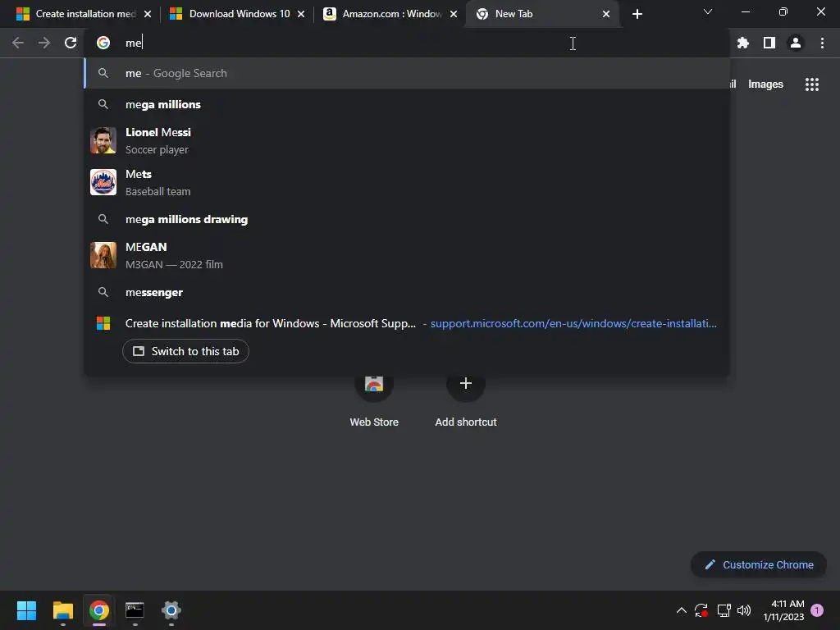Open the profile avatar icon
The height and width of the screenshot is (630, 840).
coord(796,43)
